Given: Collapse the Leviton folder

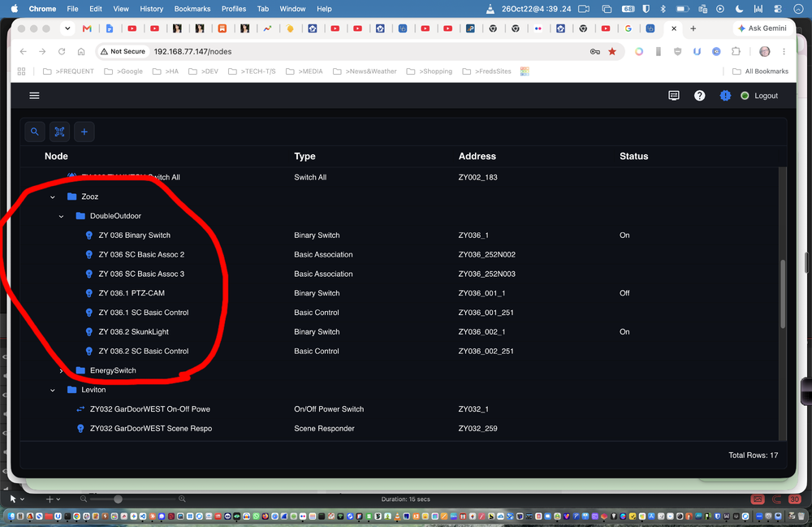Looking at the screenshot, I should click(52, 390).
